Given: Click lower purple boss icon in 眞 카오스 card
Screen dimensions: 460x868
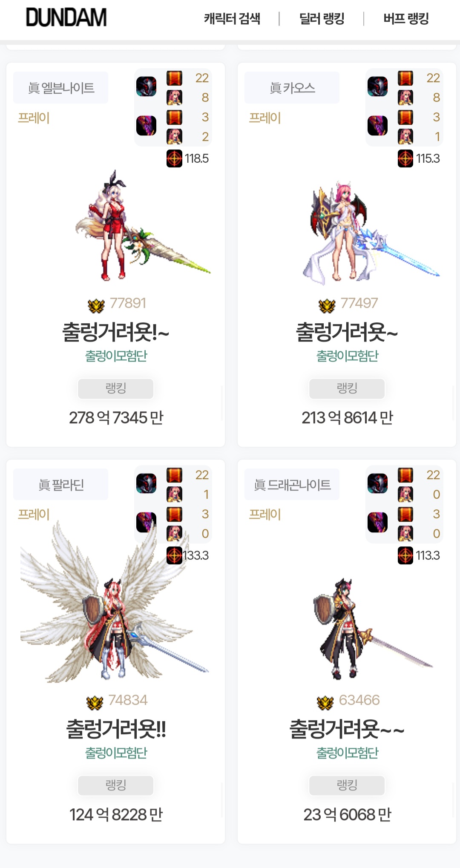Looking at the screenshot, I should (377, 126).
